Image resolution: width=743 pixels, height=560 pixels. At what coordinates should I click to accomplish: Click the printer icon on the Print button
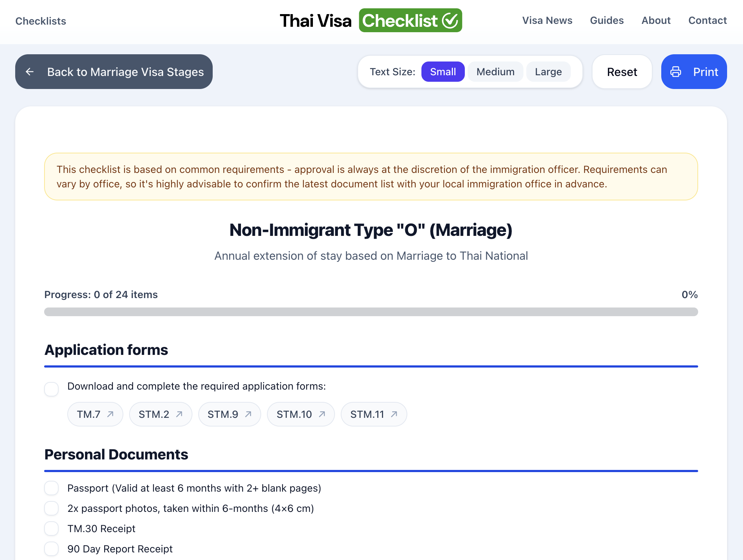click(x=676, y=72)
